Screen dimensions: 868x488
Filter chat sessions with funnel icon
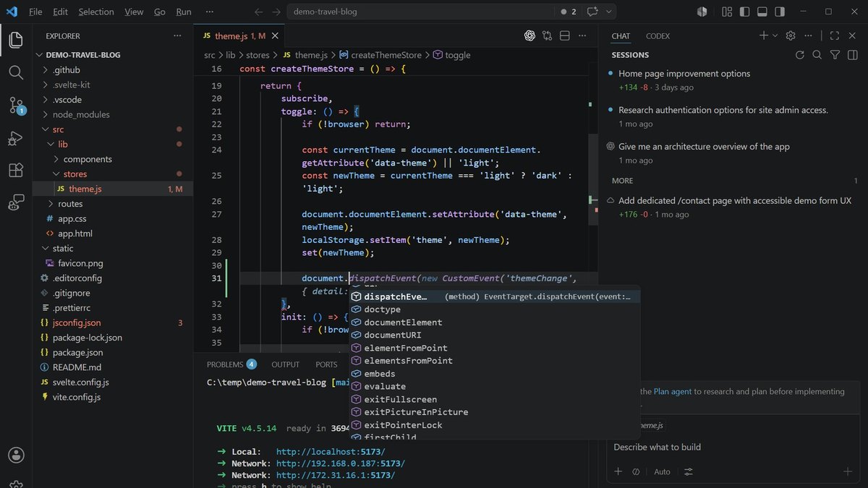835,55
